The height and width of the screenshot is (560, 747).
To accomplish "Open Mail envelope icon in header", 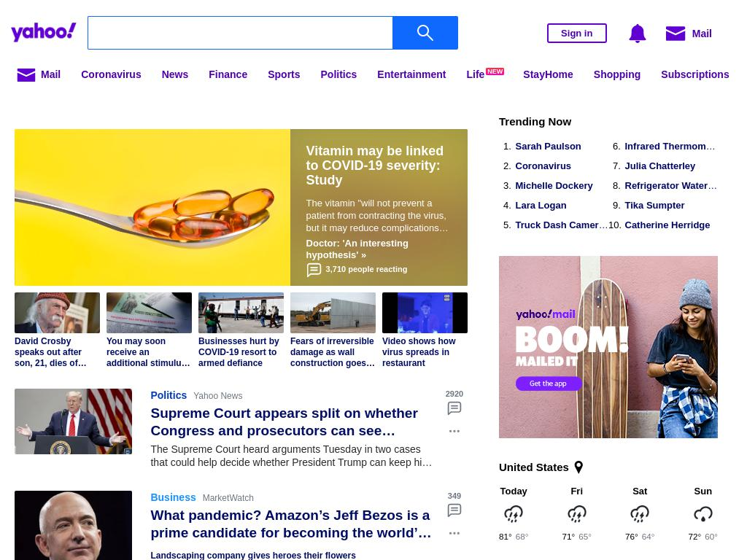I will [675, 34].
